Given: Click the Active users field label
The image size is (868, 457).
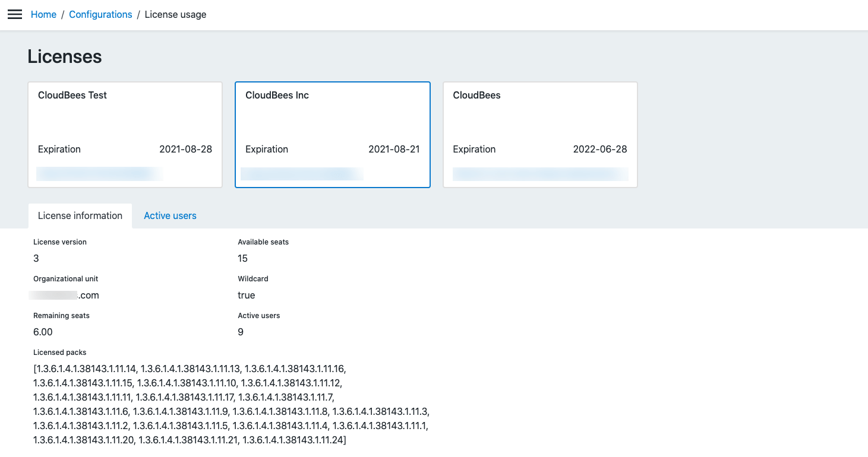Looking at the screenshot, I should [x=259, y=316].
